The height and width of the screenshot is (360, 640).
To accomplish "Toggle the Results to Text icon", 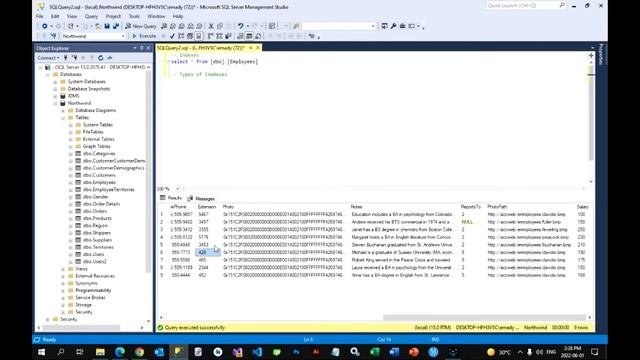I will pos(240,36).
